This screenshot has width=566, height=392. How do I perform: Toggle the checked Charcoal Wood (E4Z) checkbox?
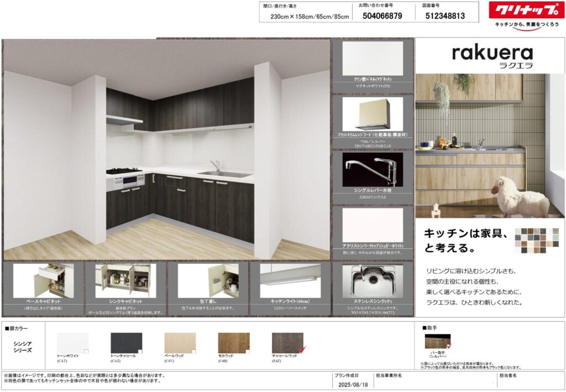point(301,351)
